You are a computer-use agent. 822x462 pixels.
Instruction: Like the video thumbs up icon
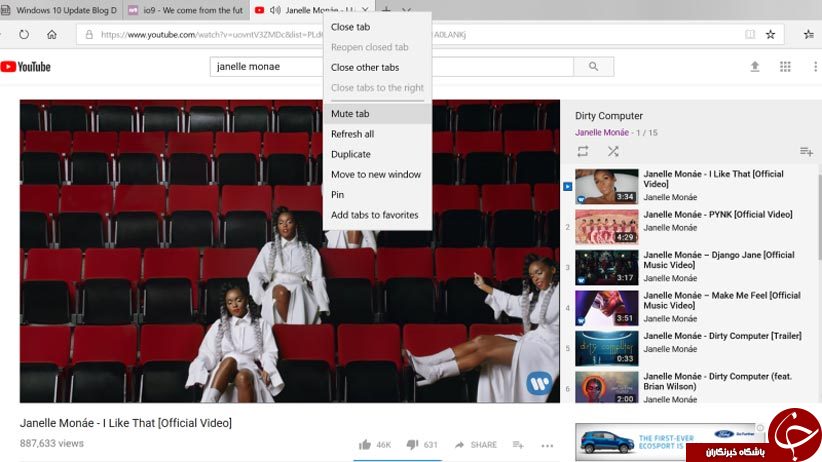(x=365, y=445)
